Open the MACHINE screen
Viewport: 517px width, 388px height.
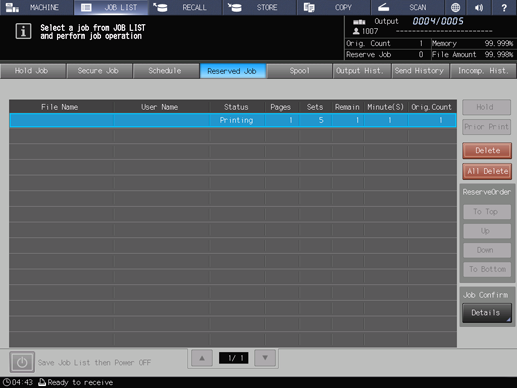coord(37,7)
